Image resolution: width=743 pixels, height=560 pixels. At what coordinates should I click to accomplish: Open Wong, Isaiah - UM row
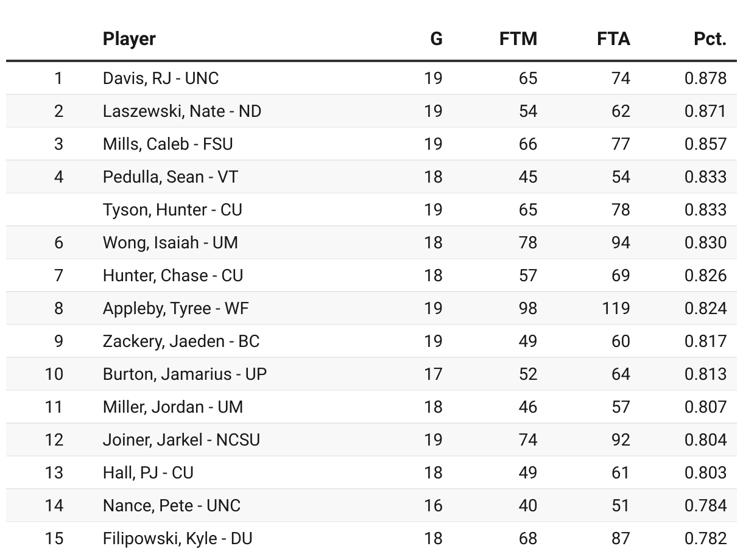tap(170, 243)
